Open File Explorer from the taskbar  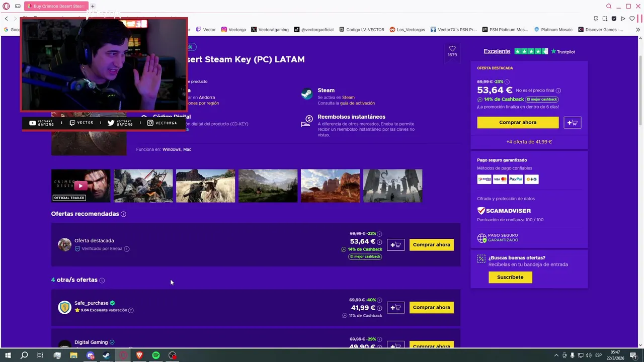(x=73, y=355)
